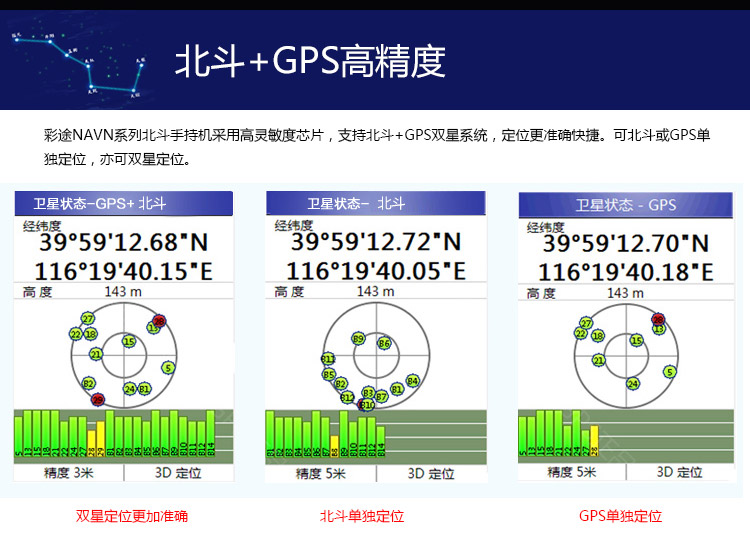The width and height of the screenshot is (750, 558).
Task: Click the Big Dipper constellation graphic in the banner
Action: (79, 65)
